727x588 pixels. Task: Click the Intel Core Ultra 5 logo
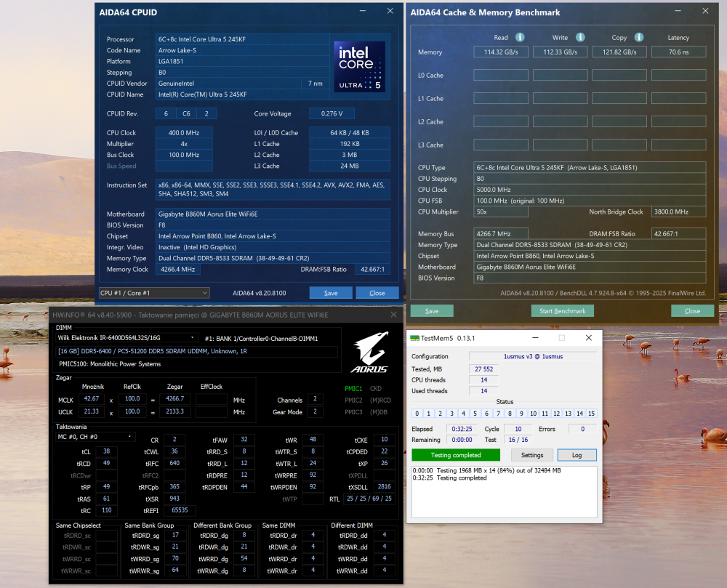click(359, 66)
